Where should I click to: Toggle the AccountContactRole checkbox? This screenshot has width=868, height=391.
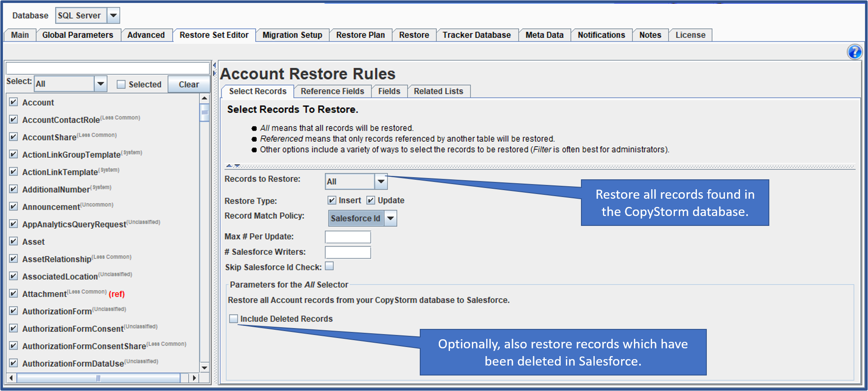(x=13, y=119)
